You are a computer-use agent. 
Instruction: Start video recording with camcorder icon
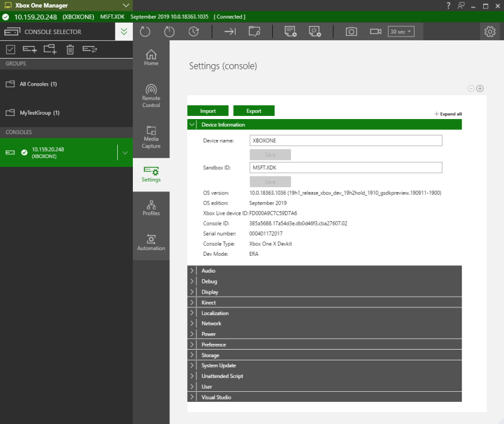tap(375, 32)
